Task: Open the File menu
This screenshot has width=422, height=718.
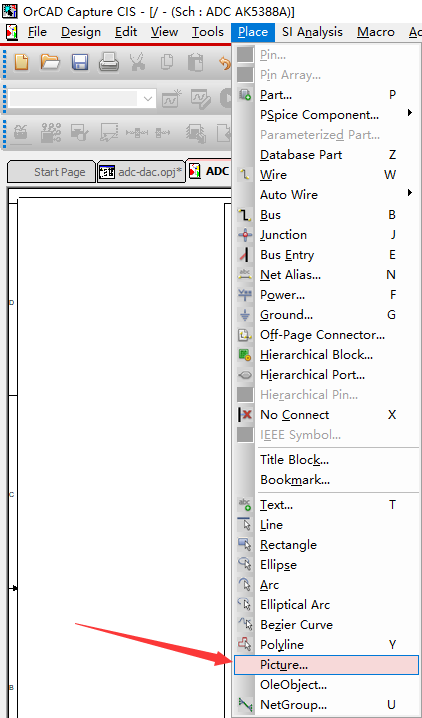Action: point(37,32)
